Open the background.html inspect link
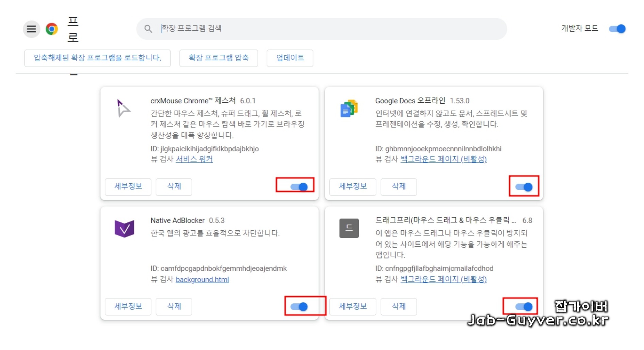The width and height of the screenshot is (644, 350). click(202, 280)
